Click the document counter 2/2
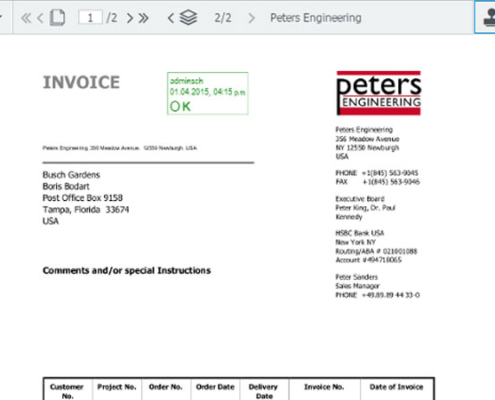495x400 pixels. click(x=223, y=18)
